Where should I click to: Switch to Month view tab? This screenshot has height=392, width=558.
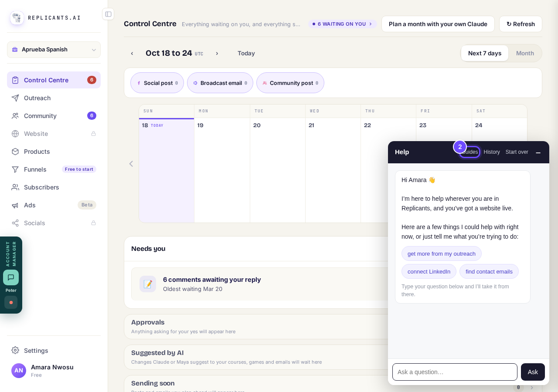coord(525,53)
